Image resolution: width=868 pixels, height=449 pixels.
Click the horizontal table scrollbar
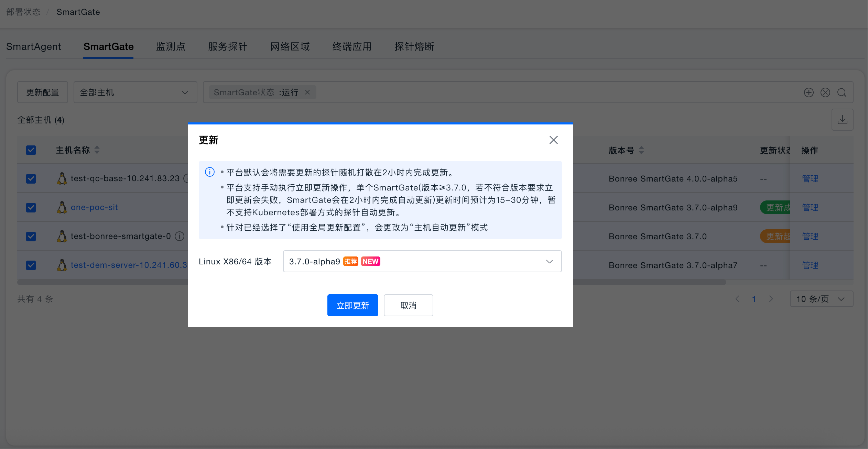371,282
